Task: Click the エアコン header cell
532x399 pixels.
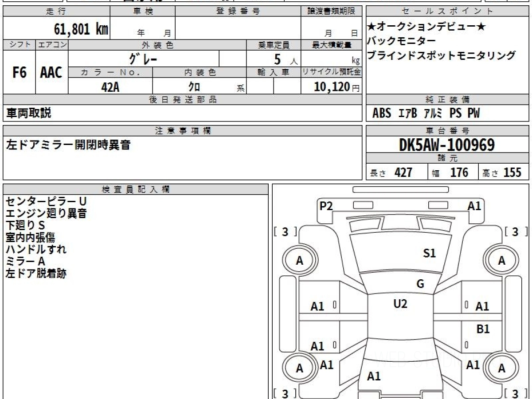Action: coord(52,45)
